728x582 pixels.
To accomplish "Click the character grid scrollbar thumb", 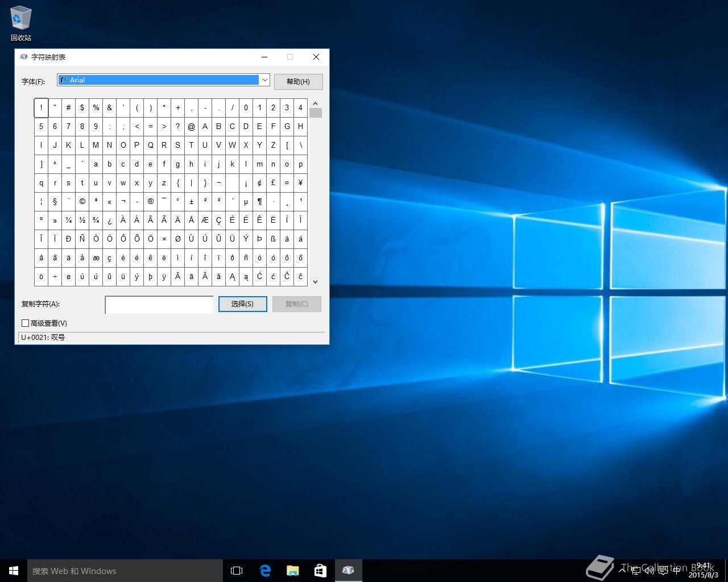I will [x=315, y=113].
